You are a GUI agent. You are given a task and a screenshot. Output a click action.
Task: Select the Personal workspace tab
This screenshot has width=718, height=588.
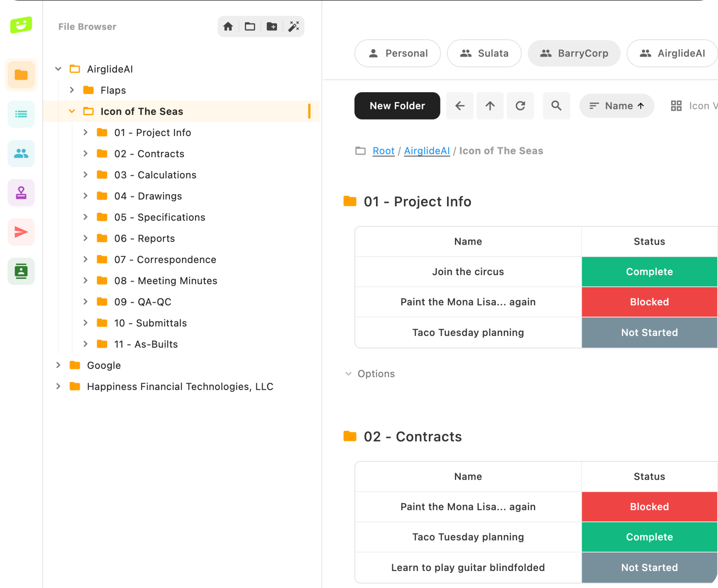coord(398,53)
